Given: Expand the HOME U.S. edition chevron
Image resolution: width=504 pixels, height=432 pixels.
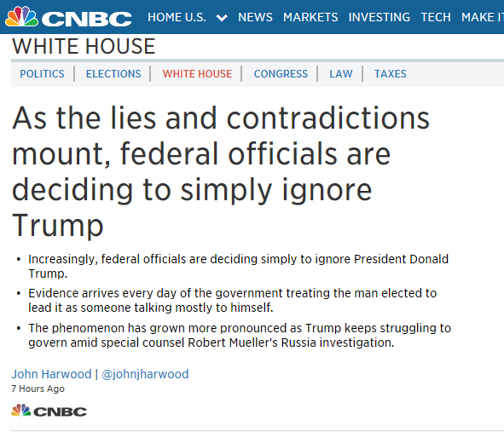Looking at the screenshot, I should pyautogui.click(x=222, y=17).
